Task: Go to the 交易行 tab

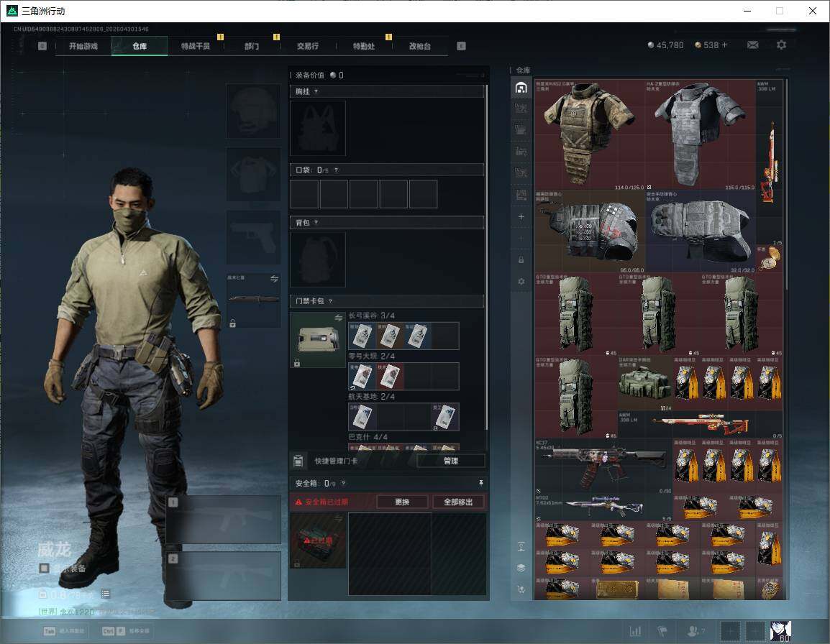Action: click(x=308, y=46)
